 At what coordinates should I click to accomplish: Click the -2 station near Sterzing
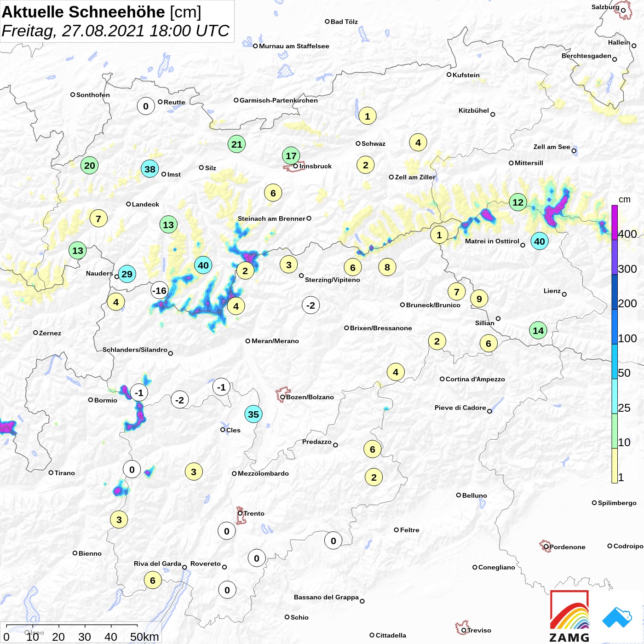point(311,305)
